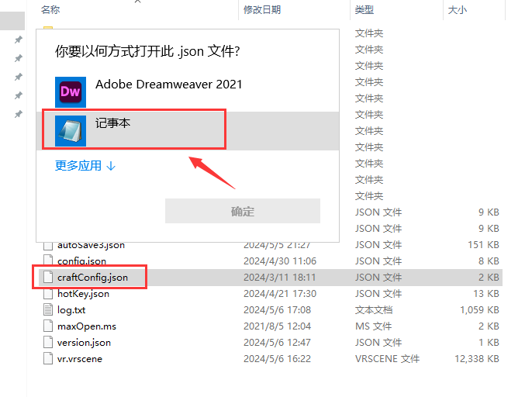Image resolution: width=532 pixels, height=397 pixels.
Task: Click the file icon beside config.json
Action: (x=48, y=260)
